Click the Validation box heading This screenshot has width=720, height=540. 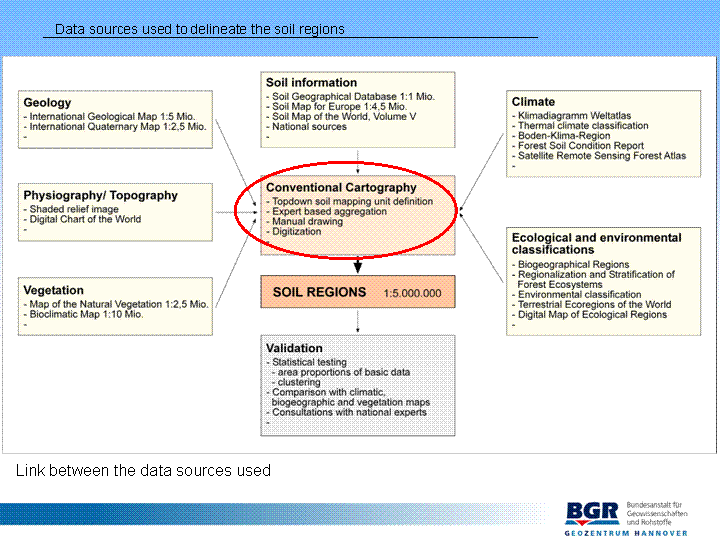294,348
